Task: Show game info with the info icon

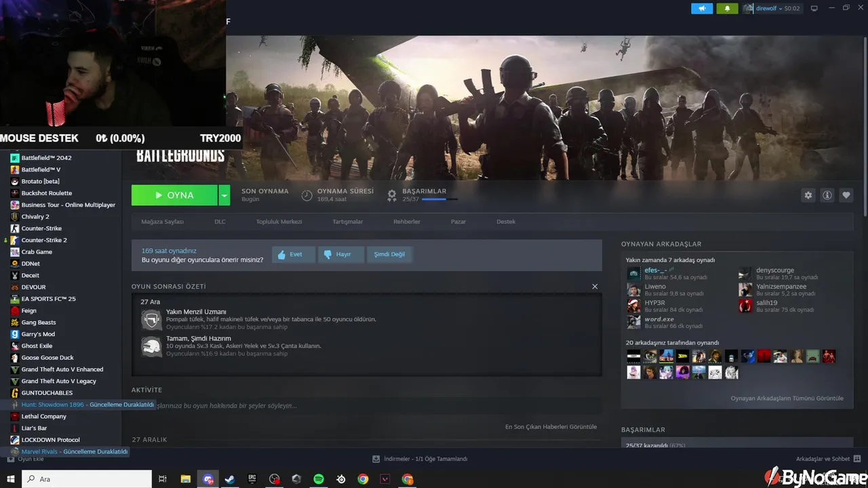Action: click(x=827, y=195)
